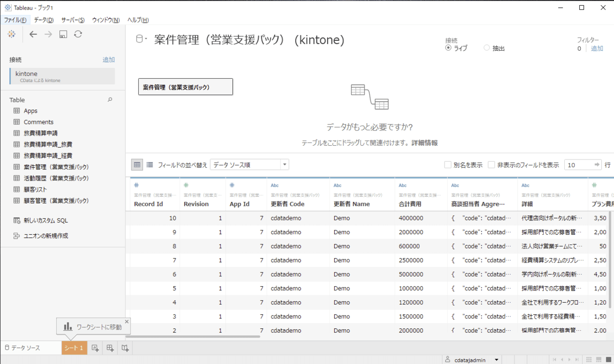
Task: Select the 旅費精算申請_経費 table
Action: tap(48, 156)
